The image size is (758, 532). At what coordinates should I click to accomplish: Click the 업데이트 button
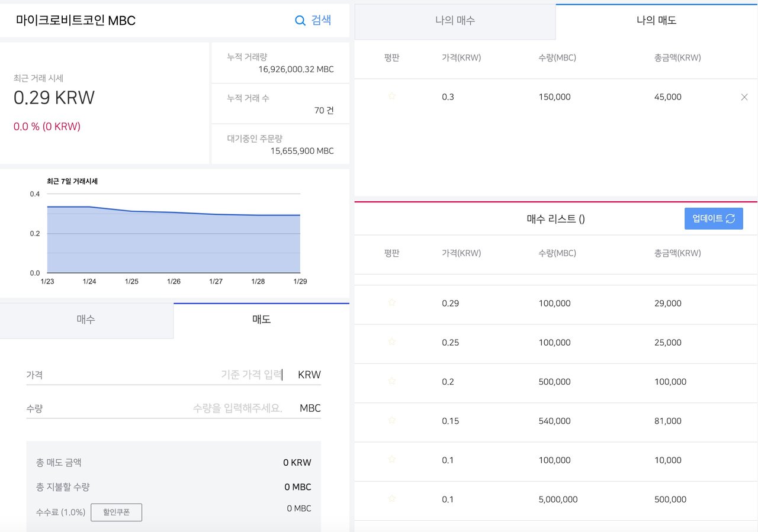point(714,218)
